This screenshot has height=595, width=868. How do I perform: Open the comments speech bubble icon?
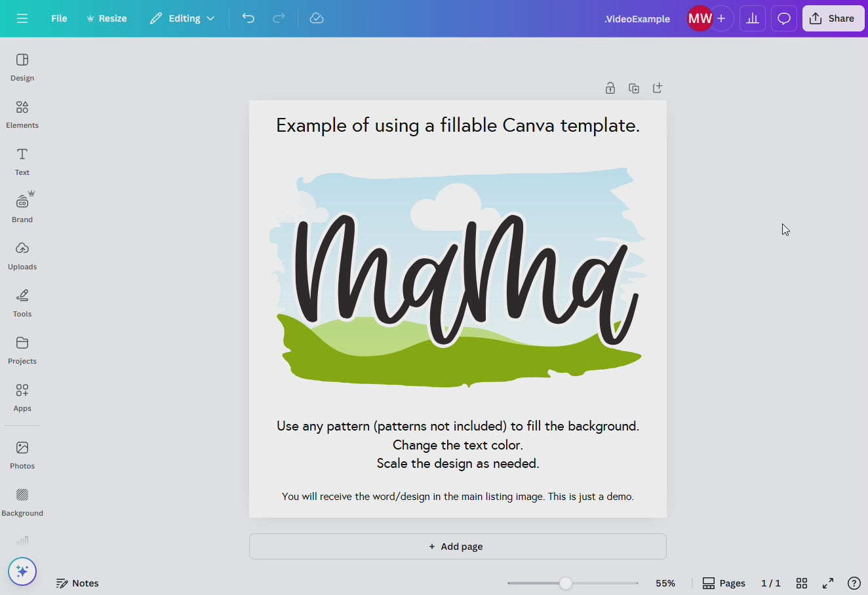pyautogui.click(x=783, y=18)
